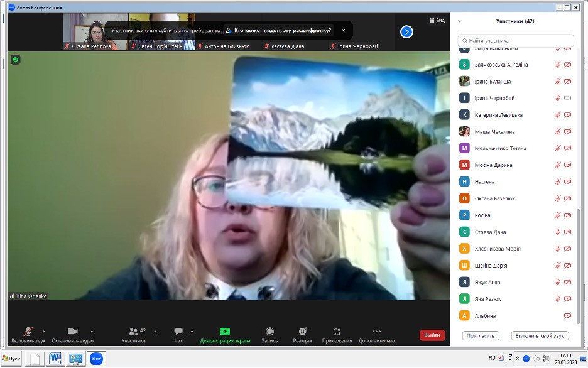Click the RU language indicator
The image size is (588, 368).
coord(492,358)
